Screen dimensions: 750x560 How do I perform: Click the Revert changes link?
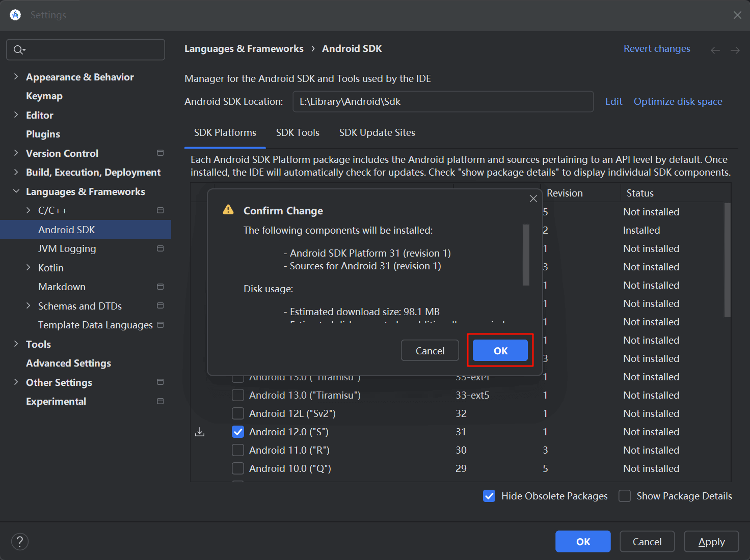(657, 49)
